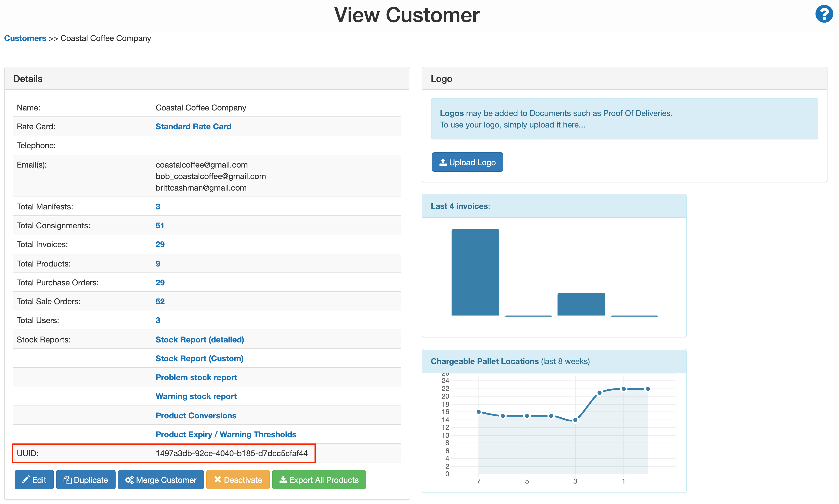
Task: Click the lowest data point on pallet chart
Action: pos(575,420)
